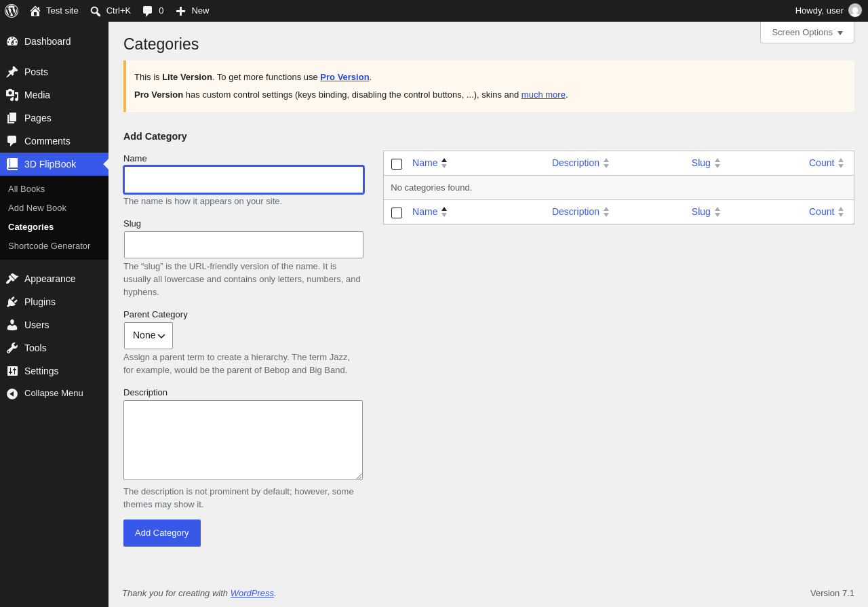Click the Collapse Menu label
Image resolution: width=868 pixels, height=607 pixels.
54,393
